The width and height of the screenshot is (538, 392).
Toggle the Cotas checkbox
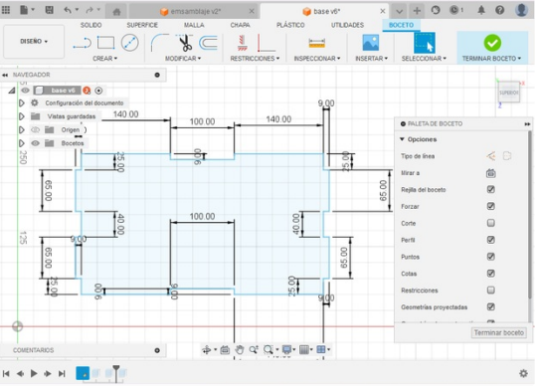coord(490,274)
